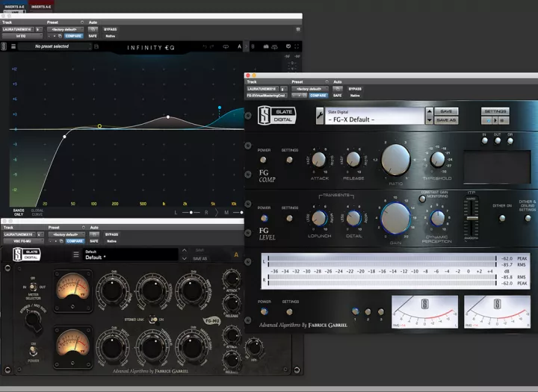The width and height of the screenshot is (538, 392).
Task: Go to previous FG-MU preset with up chevron
Action: pyautogui.click(x=185, y=250)
